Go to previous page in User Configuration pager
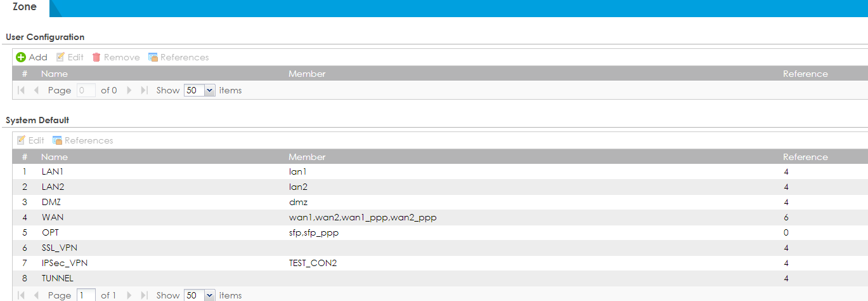Image resolution: width=868 pixels, height=301 pixels. coord(36,90)
